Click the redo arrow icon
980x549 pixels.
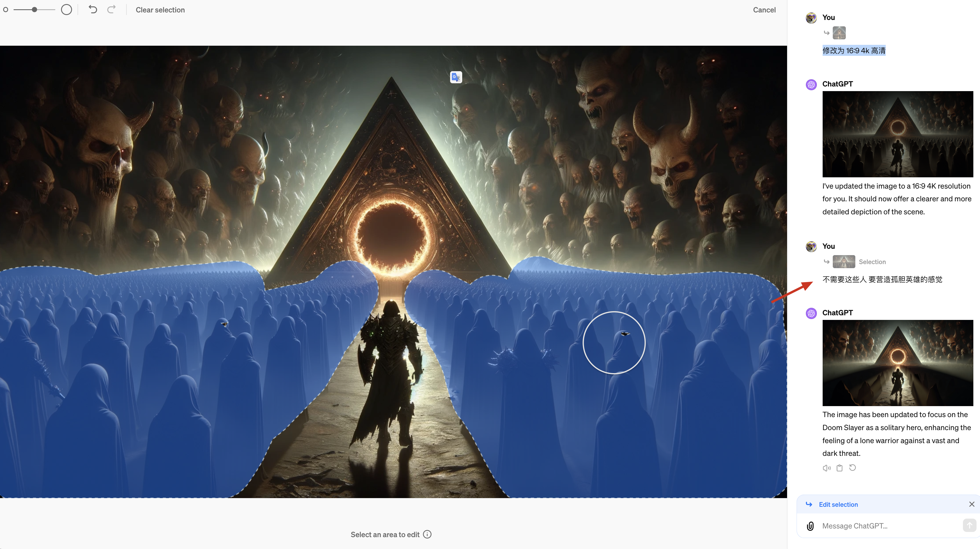pyautogui.click(x=111, y=10)
